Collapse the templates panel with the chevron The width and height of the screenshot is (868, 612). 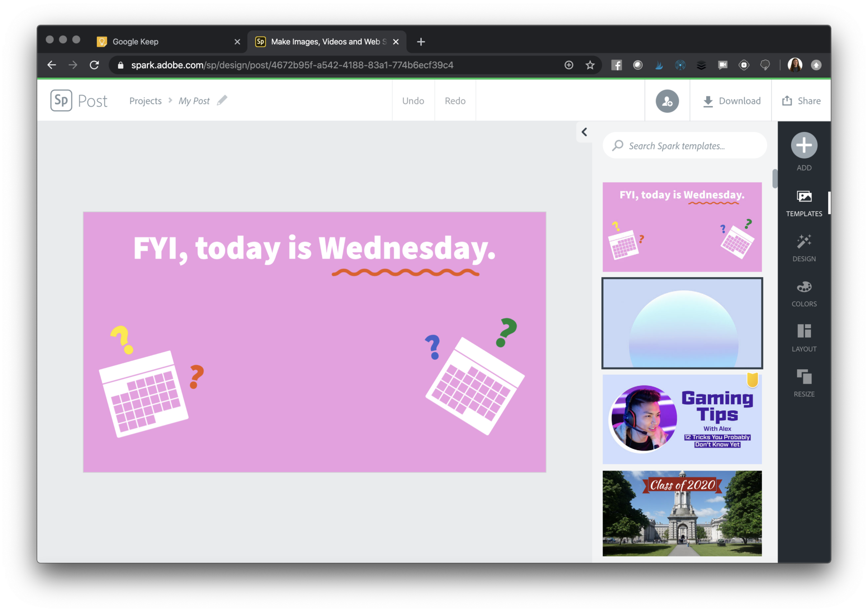pos(584,132)
